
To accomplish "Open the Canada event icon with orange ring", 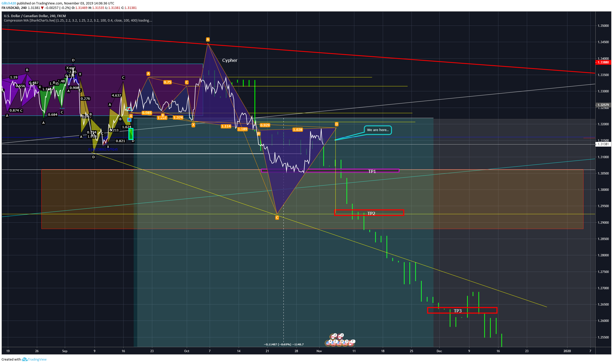I will [x=333, y=337].
